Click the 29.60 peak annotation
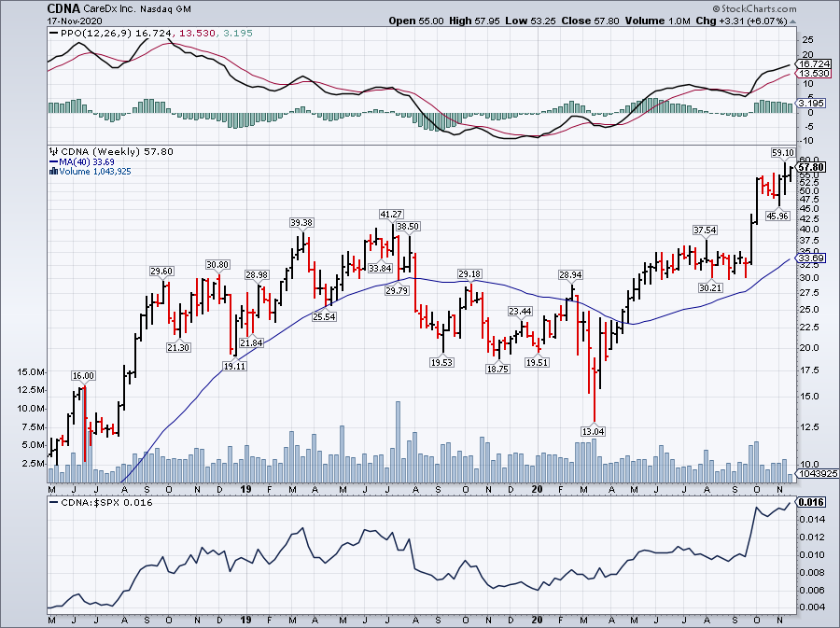 (161, 272)
